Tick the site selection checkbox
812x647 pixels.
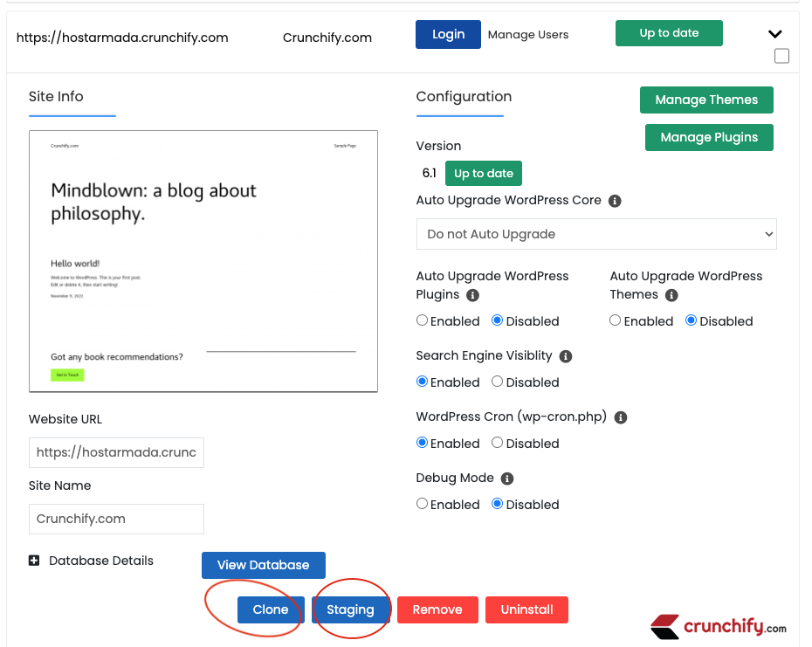781,56
